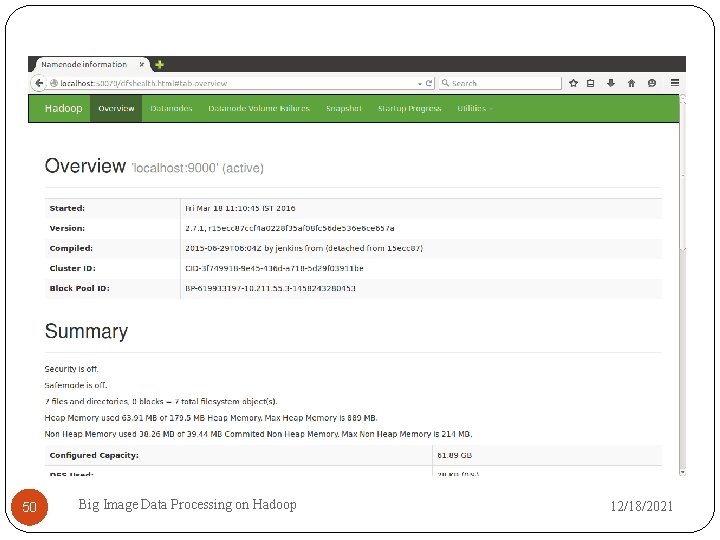Click the page vertical scrollbar

point(682,285)
